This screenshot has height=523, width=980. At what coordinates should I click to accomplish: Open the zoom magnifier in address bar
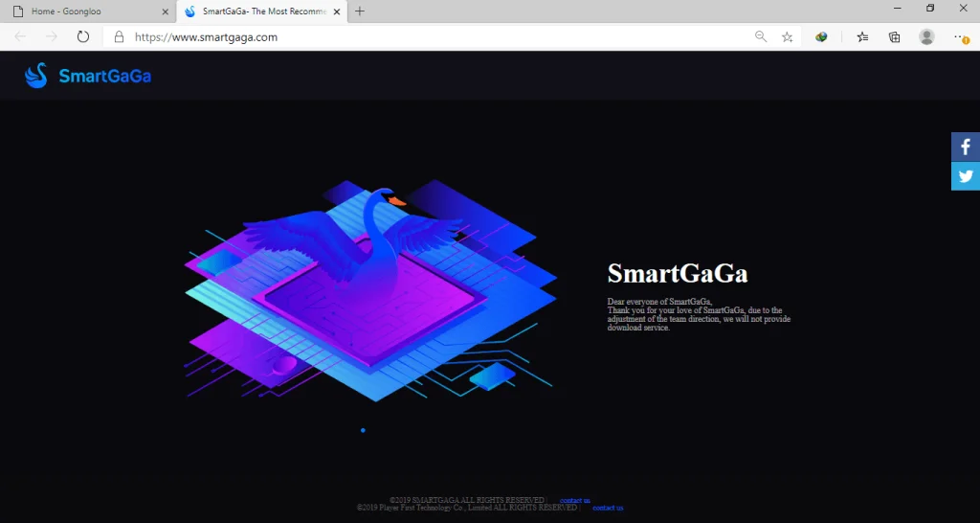[761, 37]
